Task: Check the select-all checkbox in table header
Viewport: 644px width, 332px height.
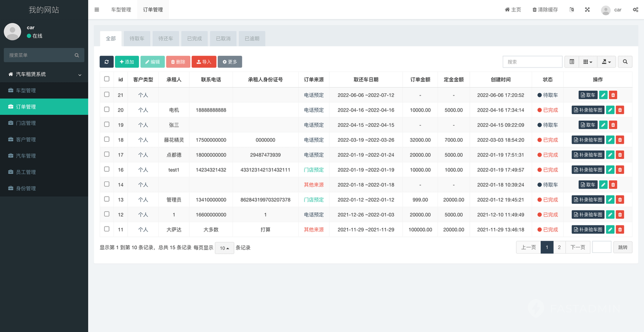Action: pos(107,79)
